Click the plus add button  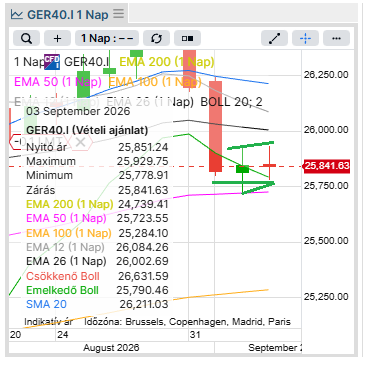tap(57, 38)
